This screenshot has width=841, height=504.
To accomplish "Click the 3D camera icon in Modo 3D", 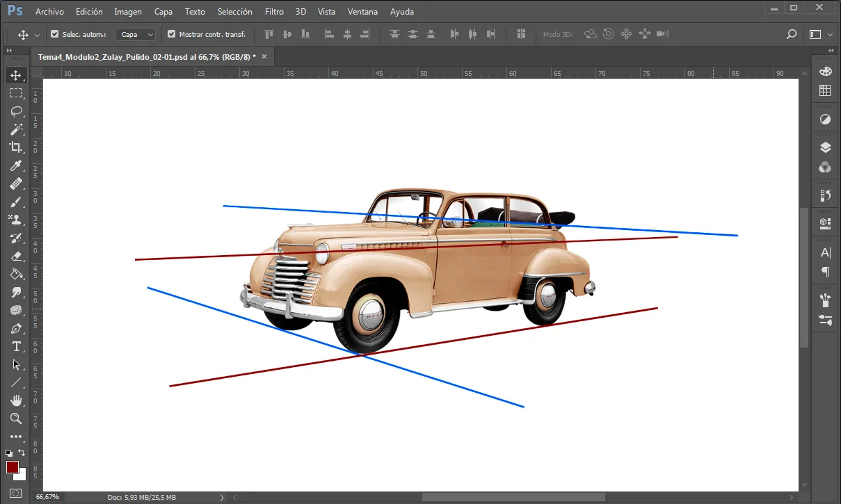I will point(662,34).
